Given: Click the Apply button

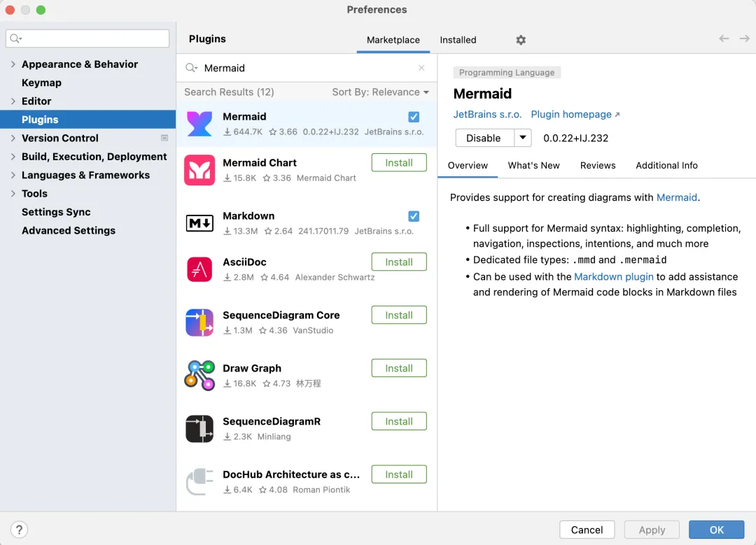Looking at the screenshot, I should 652,530.
